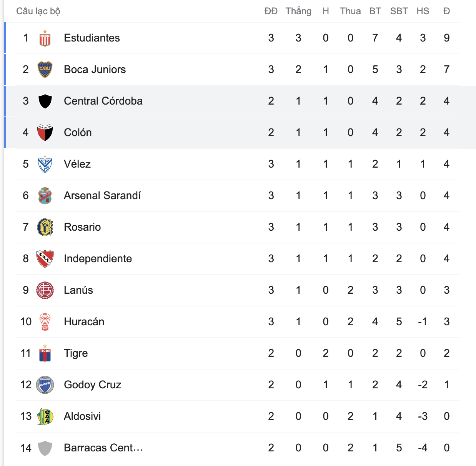
Task: Click the Boca Juniors crest icon
Action: point(45,70)
